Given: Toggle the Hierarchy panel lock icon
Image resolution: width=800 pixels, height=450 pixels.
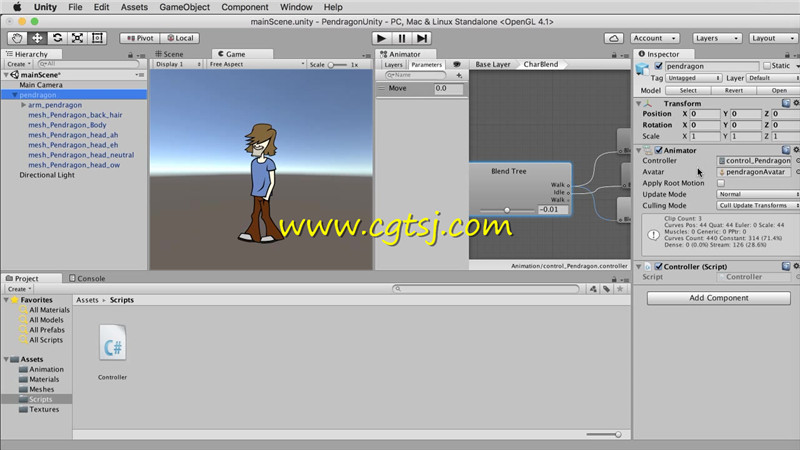Looking at the screenshot, I should [131, 55].
